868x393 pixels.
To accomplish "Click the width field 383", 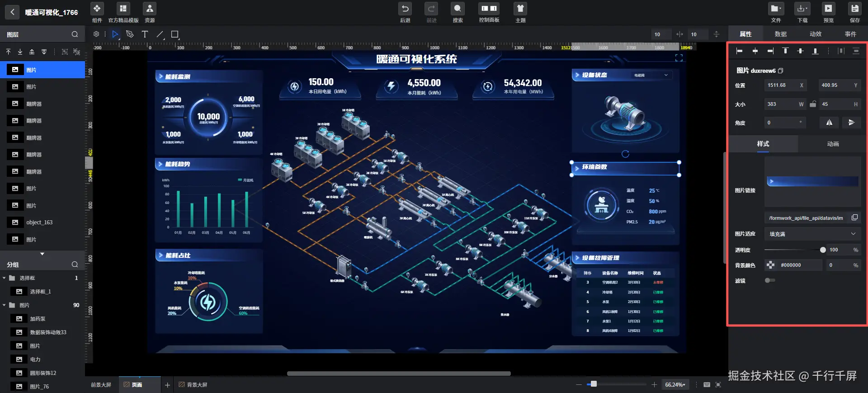I will 785,104.
